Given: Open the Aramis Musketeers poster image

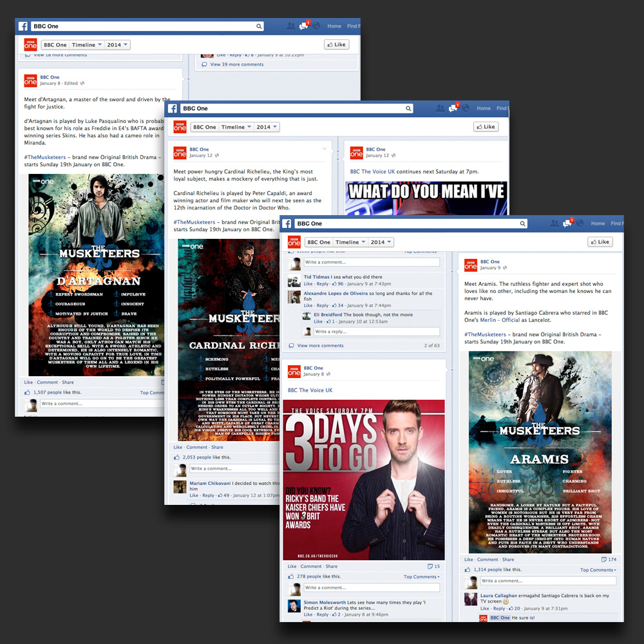Looking at the screenshot, I should coord(540,452).
